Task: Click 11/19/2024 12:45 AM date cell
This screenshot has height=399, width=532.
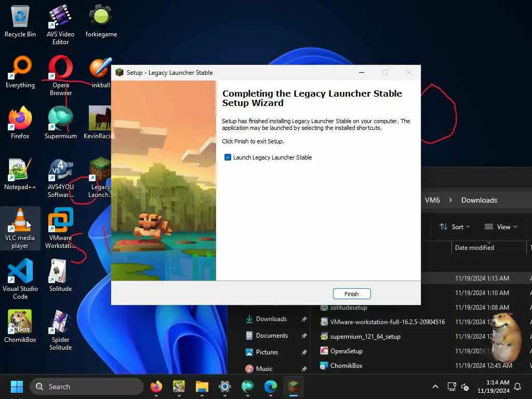Action: (484, 366)
